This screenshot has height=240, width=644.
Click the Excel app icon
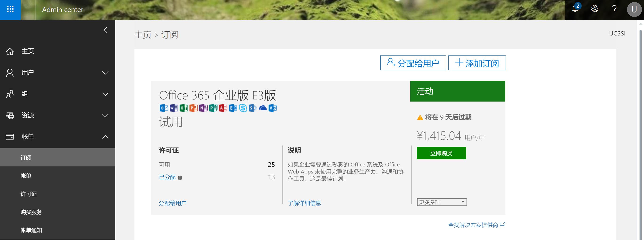[184, 108]
